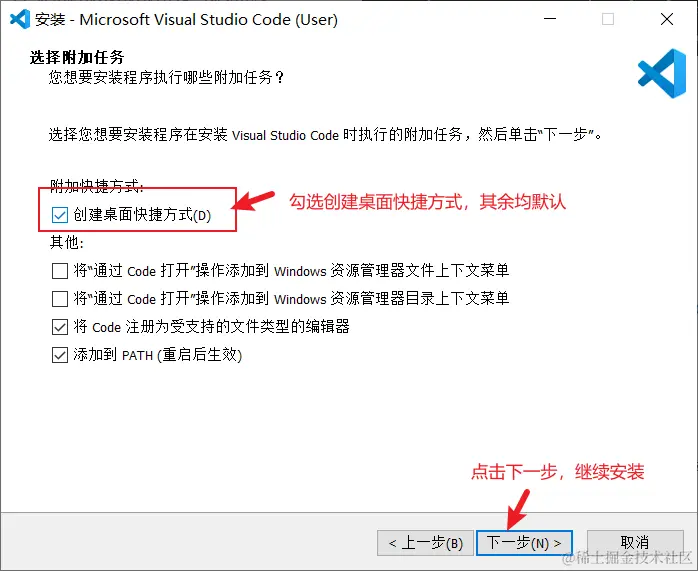Screen dimensions: 698x571
Task: Enable 'Open with Code' for the file context menu
Action: tap(60, 271)
